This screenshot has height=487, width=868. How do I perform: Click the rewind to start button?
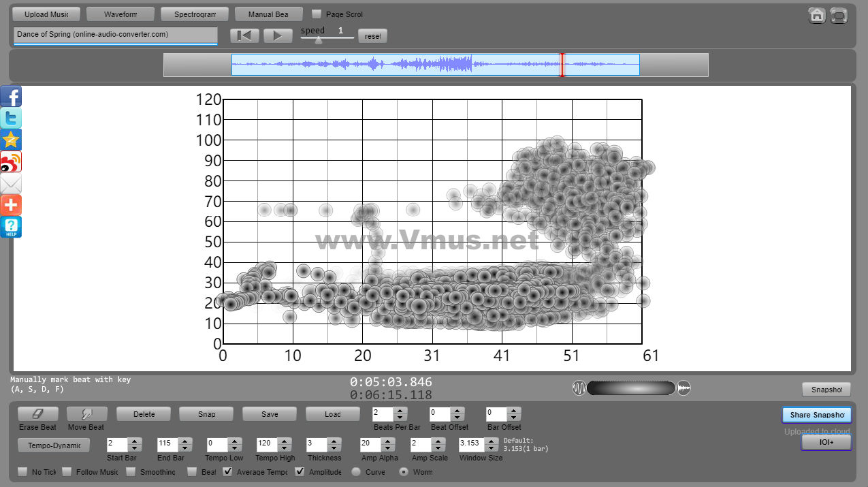(244, 36)
